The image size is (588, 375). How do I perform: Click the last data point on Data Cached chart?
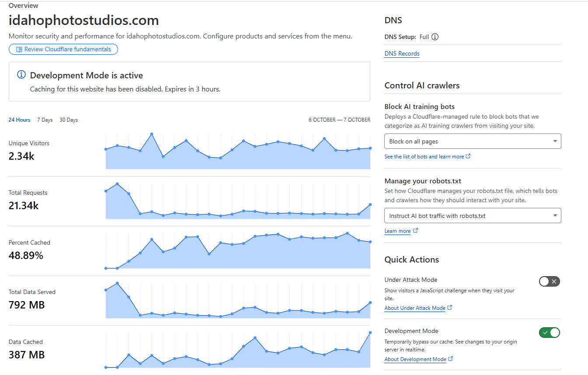(370, 333)
